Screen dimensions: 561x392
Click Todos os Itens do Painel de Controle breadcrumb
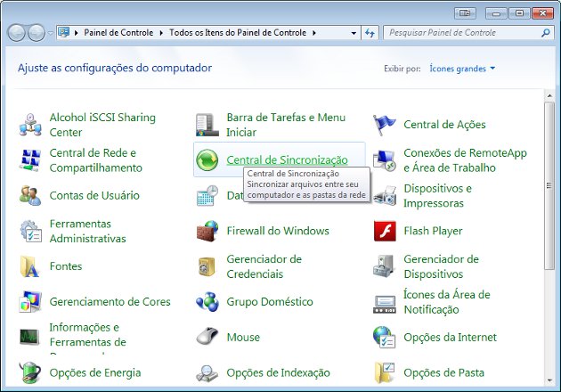[238, 33]
